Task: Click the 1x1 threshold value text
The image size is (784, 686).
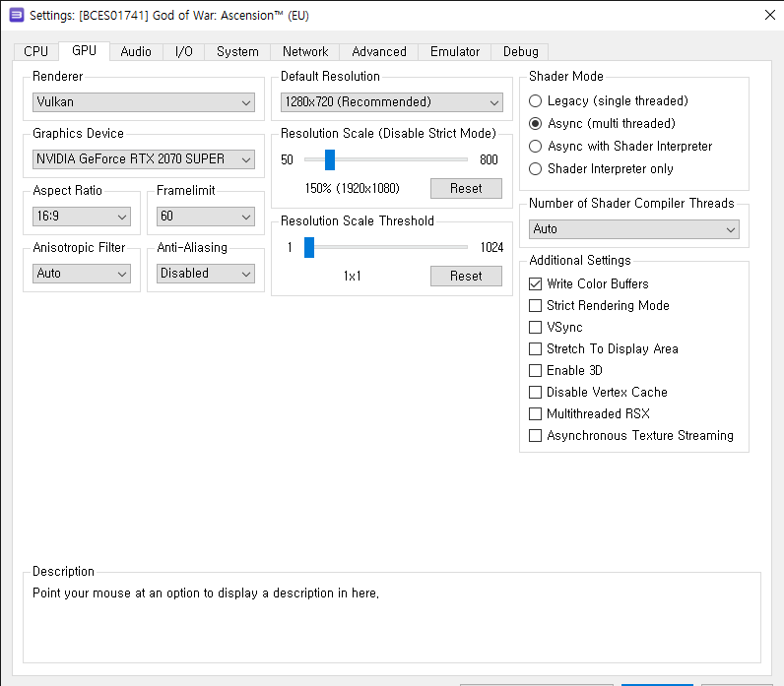Action: click(352, 276)
